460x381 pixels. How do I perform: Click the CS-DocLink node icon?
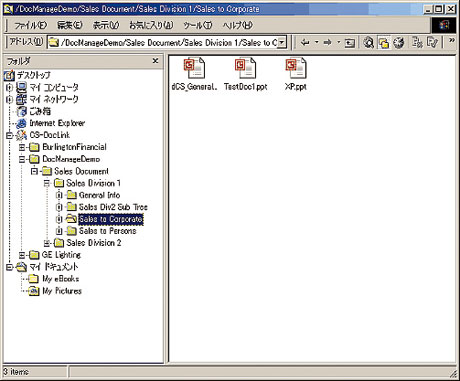pos(22,135)
